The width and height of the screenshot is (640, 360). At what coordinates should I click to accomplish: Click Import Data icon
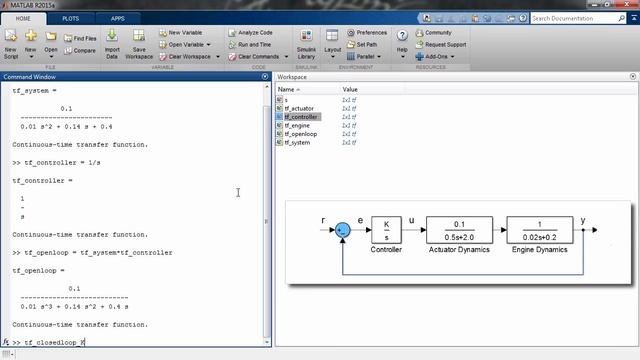(x=112, y=36)
